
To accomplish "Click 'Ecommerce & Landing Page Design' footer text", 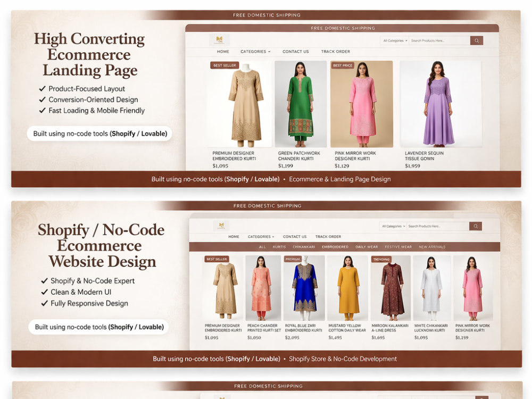I will pos(339,179).
